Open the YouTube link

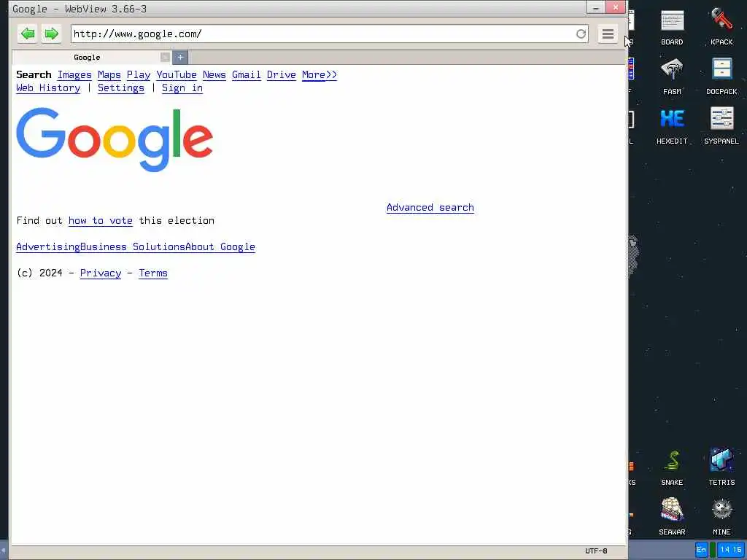[177, 75]
